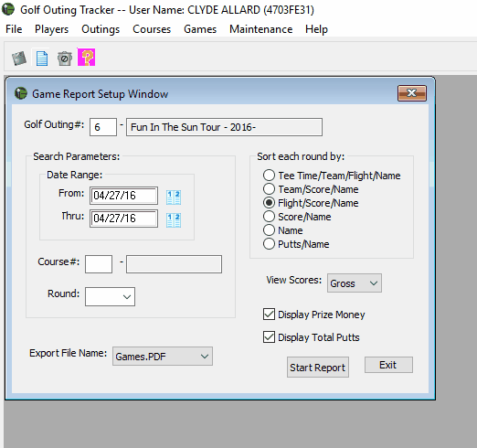Uncheck Display Prize Money
The image size is (477, 448).
269,315
